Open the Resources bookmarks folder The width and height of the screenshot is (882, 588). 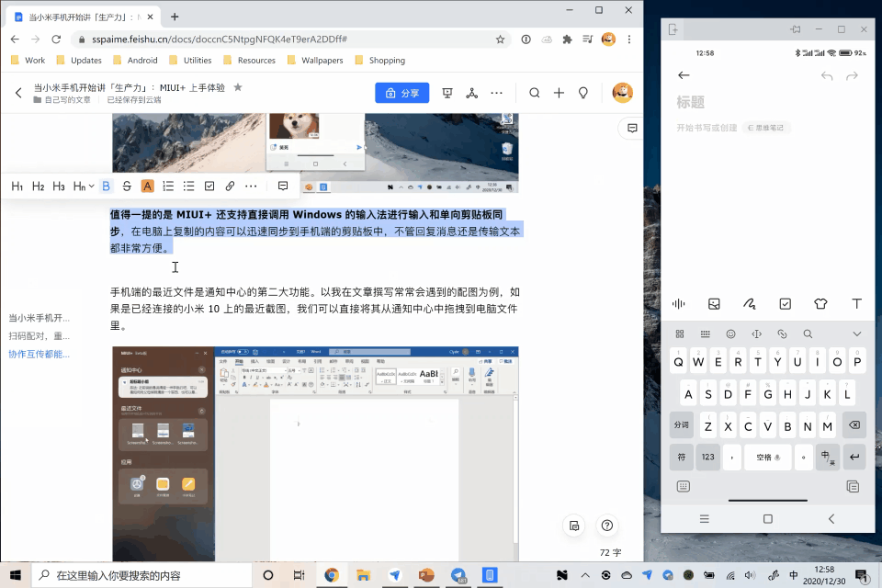(x=250, y=61)
